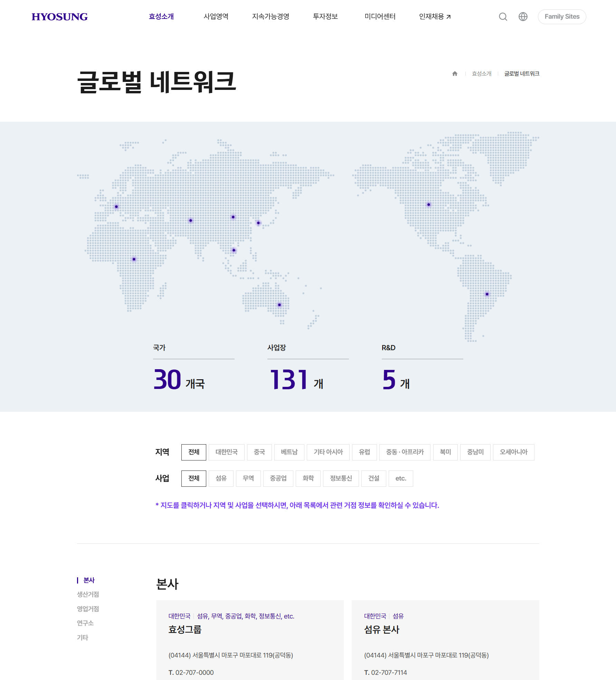Image resolution: width=616 pixels, height=680 pixels.
Task: Filter region by 중동·아프리카
Action: tap(405, 452)
